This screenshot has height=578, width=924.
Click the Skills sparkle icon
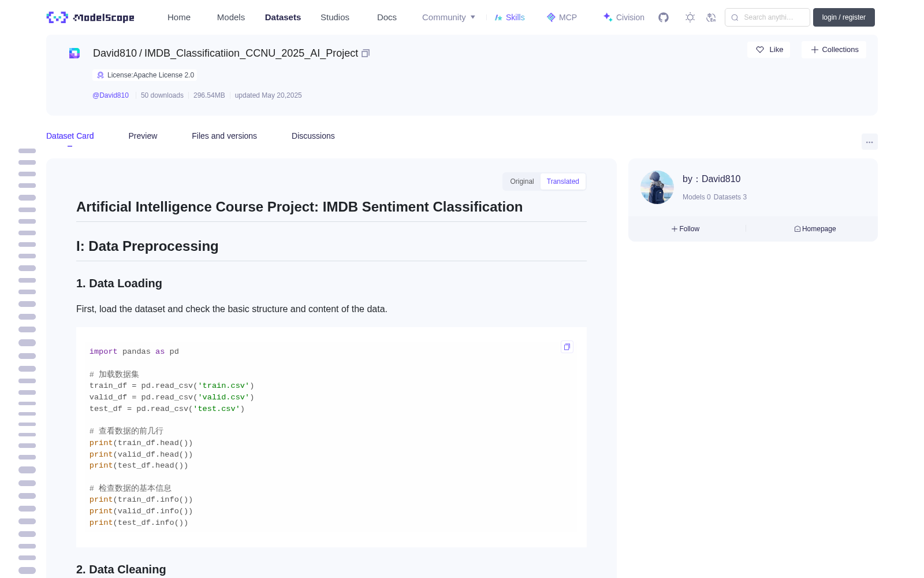tap(498, 17)
